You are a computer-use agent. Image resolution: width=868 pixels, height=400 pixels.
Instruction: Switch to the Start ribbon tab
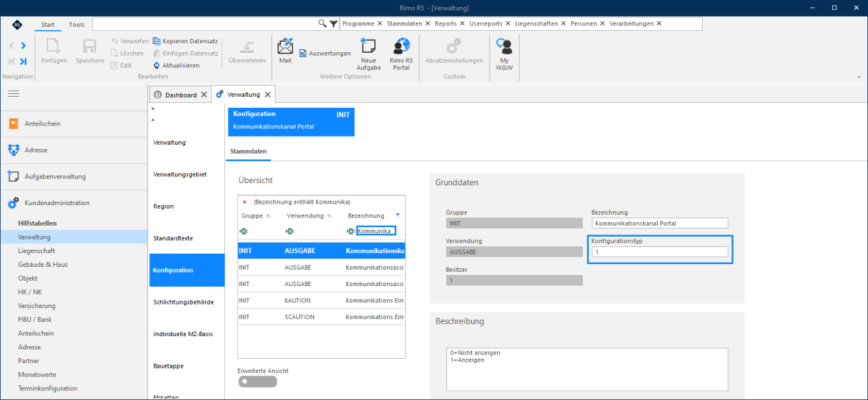(x=48, y=25)
